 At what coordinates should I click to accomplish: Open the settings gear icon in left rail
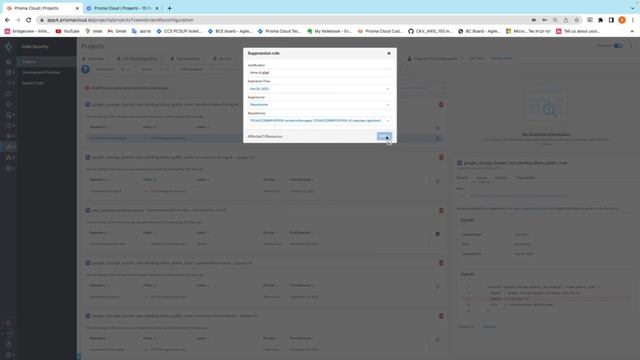[8, 168]
